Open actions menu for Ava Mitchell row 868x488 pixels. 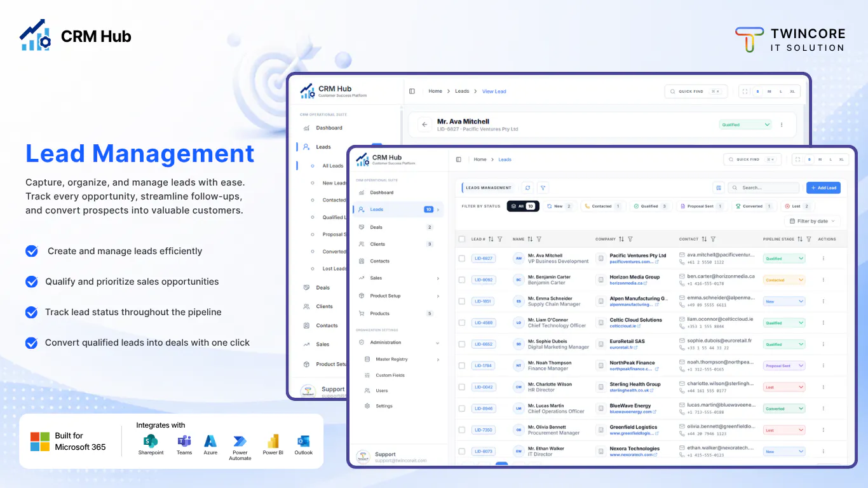pos(824,259)
